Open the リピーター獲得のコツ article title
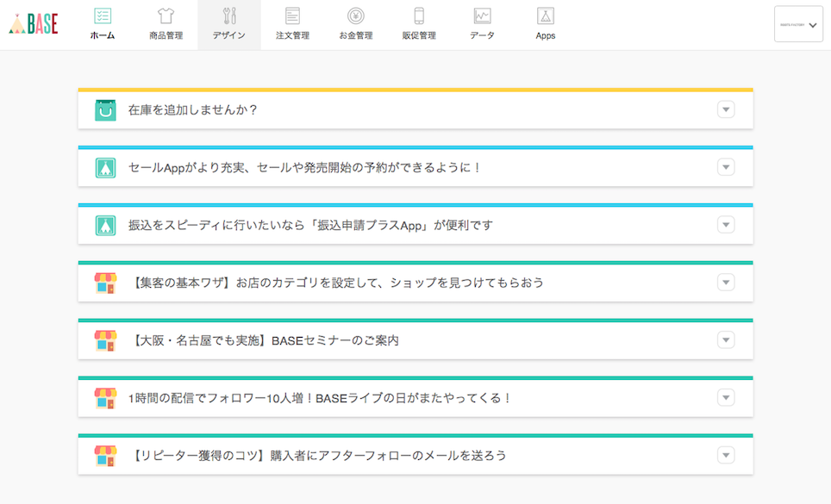Viewport: 831px width, 504px height. [x=316, y=456]
